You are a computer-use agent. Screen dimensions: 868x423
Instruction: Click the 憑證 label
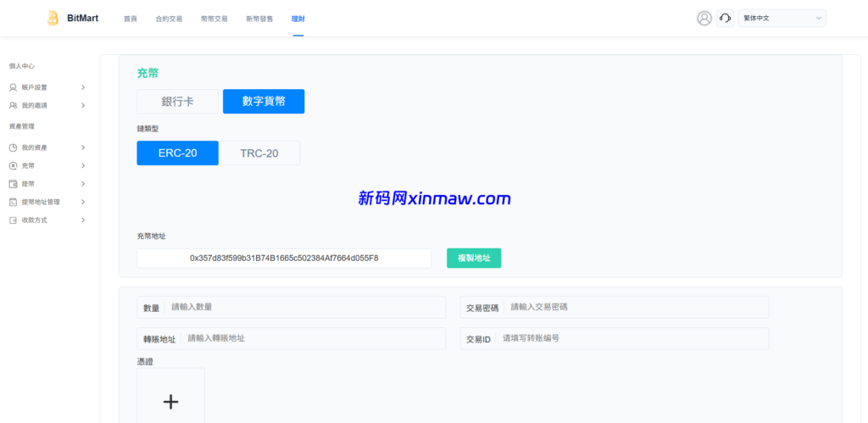(145, 362)
